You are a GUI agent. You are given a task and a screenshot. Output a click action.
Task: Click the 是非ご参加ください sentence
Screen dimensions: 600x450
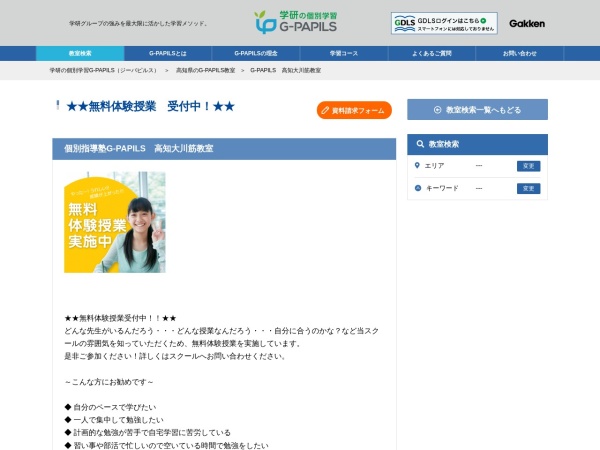174,356
